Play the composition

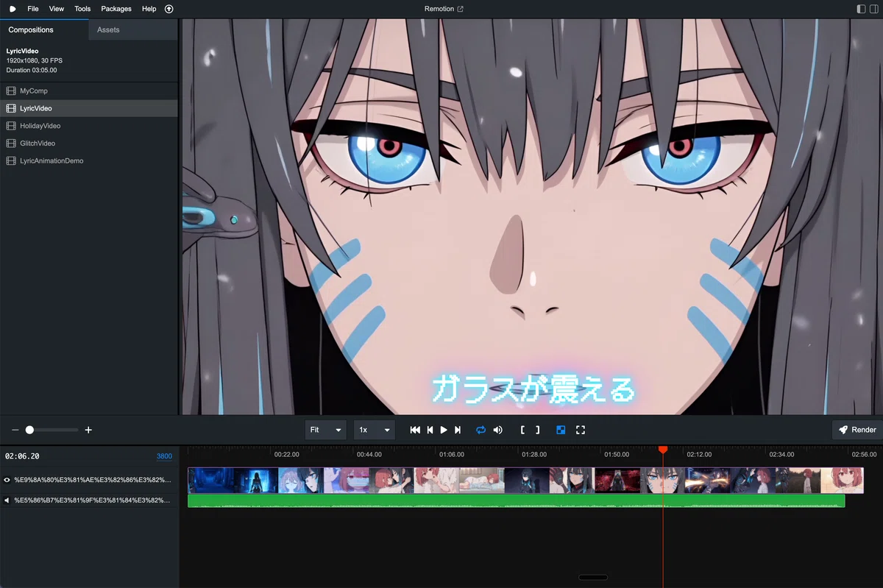444,430
